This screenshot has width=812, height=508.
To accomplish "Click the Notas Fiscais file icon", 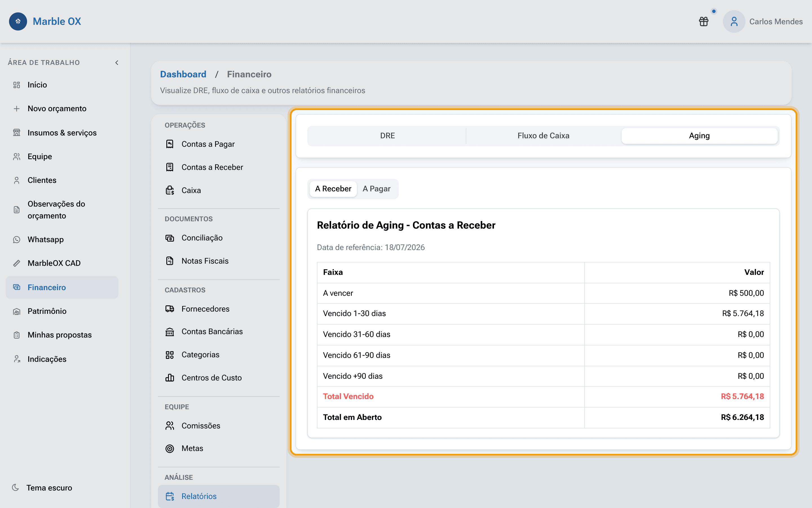I will click(170, 261).
